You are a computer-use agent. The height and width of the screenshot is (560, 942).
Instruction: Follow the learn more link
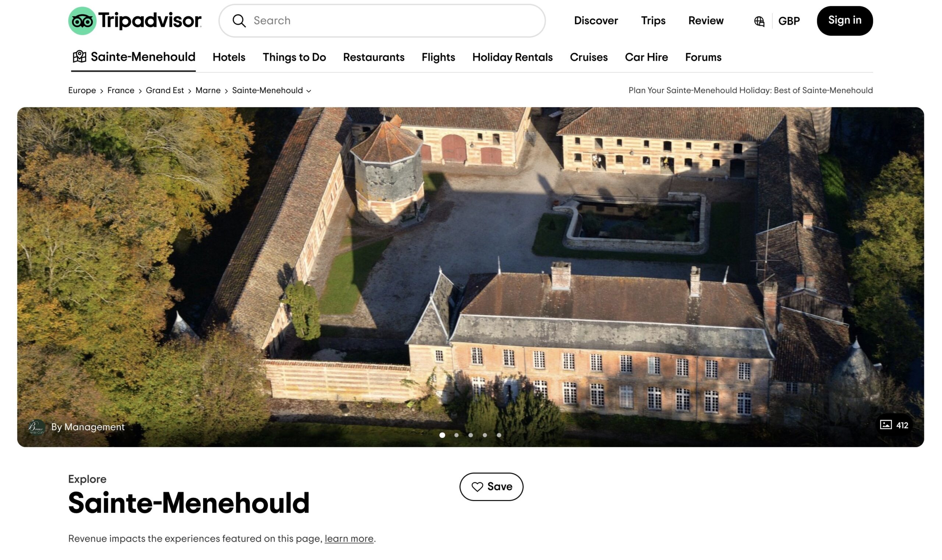[349, 539]
